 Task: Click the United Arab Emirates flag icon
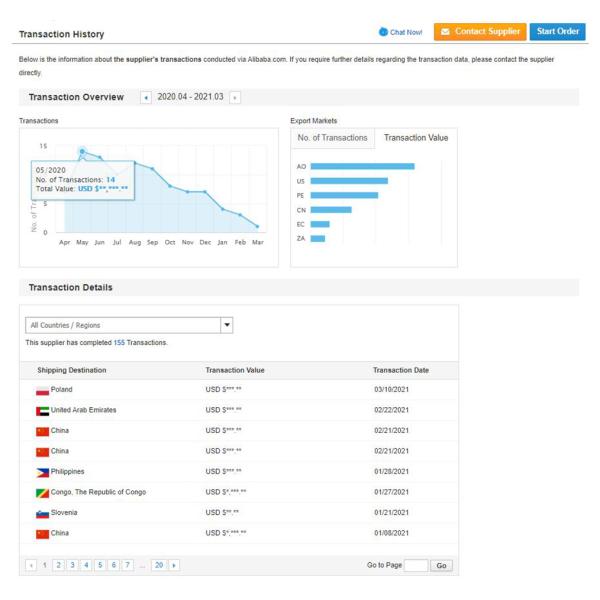tap(43, 411)
